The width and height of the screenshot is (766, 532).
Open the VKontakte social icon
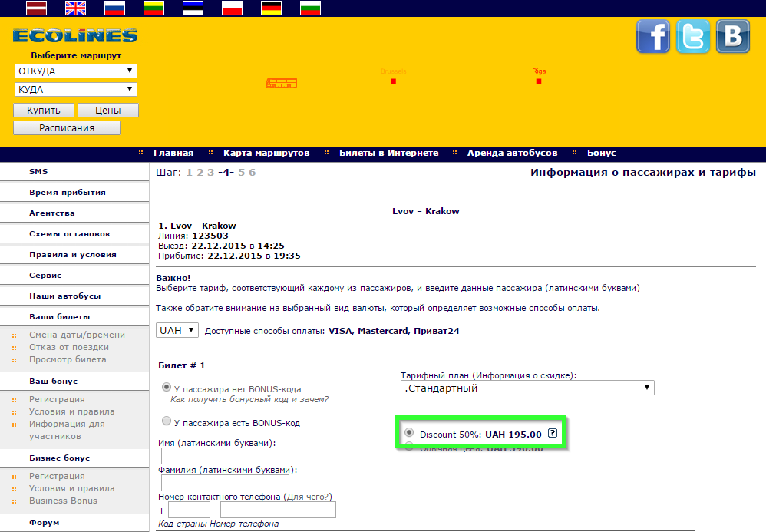click(733, 36)
